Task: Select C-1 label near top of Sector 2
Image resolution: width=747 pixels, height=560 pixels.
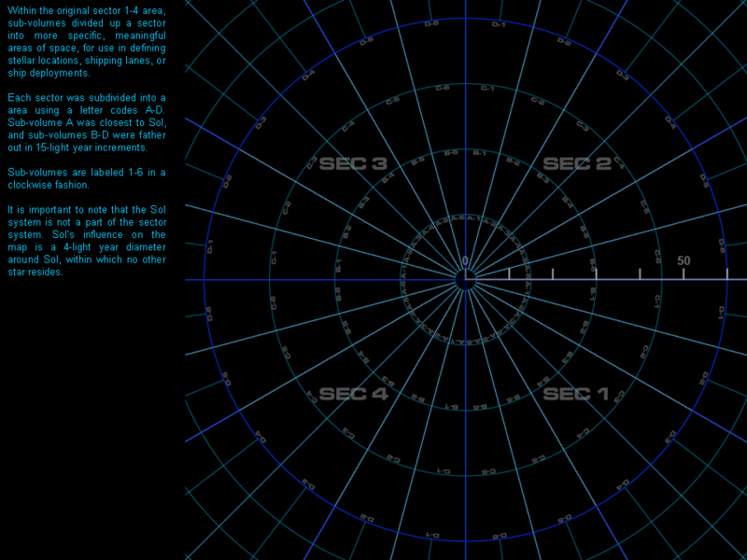Action: point(486,89)
